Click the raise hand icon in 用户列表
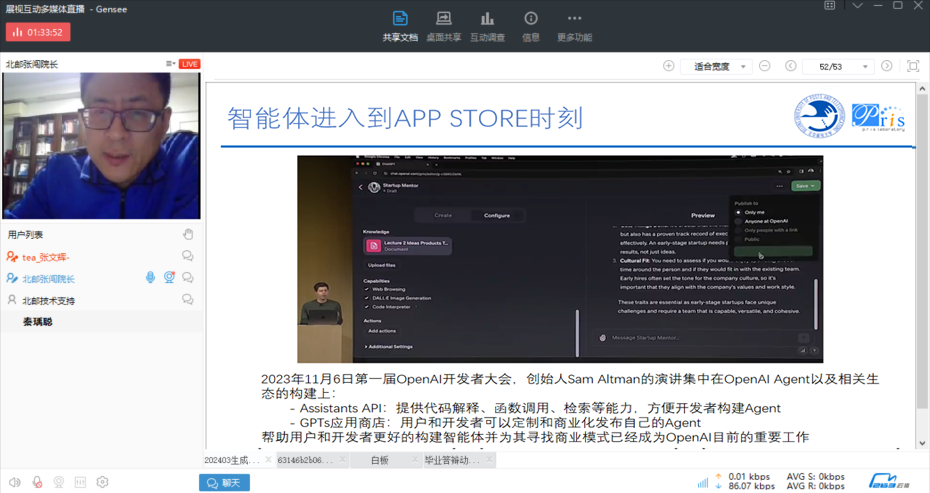 point(188,234)
